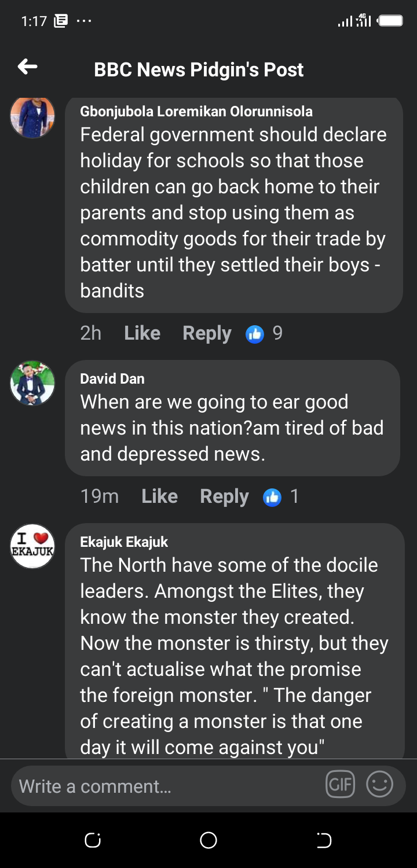The height and width of the screenshot is (868, 417).
Task: Reply to David Dan's comment
Action: (224, 496)
